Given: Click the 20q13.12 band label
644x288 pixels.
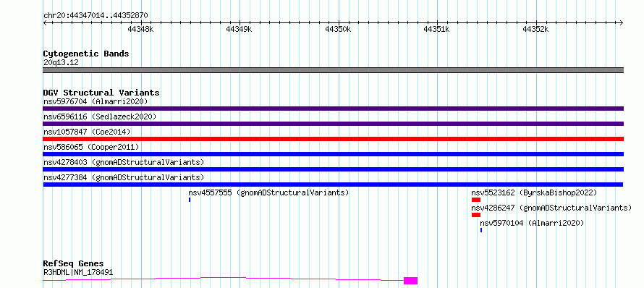Looking at the screenshot, I should pos(61,62).
